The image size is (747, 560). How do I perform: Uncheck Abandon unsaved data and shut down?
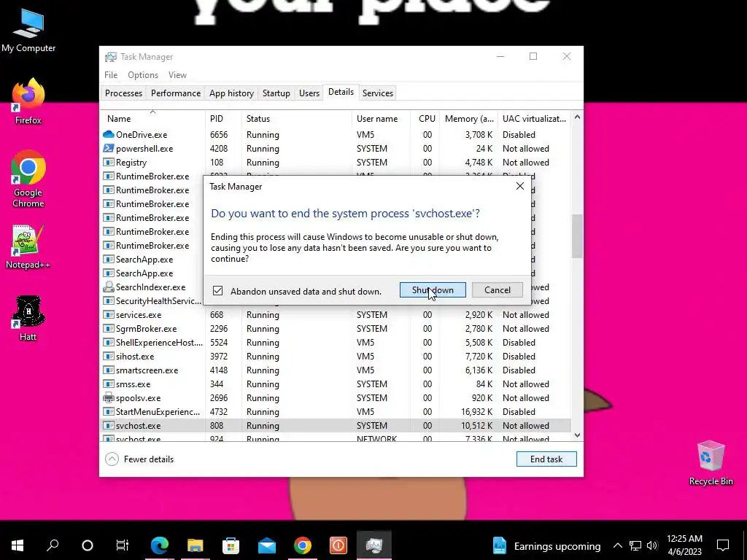217,291
